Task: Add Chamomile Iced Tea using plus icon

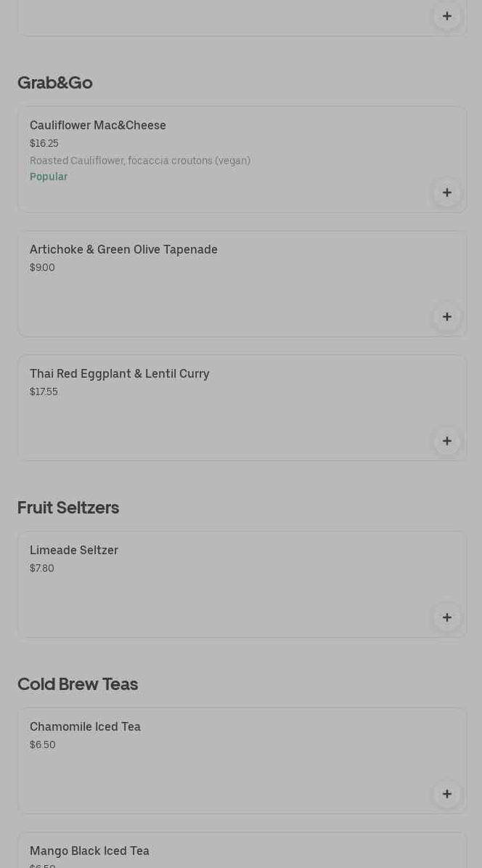Action: click(x=446, y=794)
